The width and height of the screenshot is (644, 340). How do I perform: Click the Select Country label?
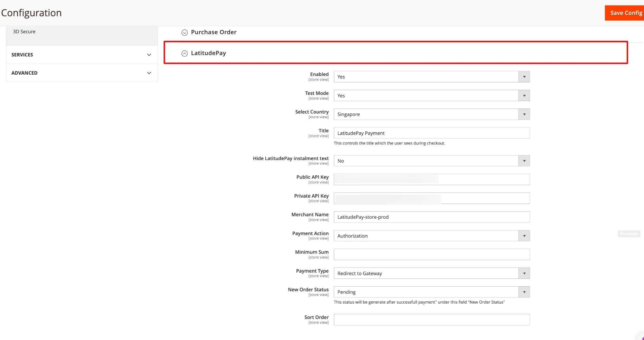(312, 112)
